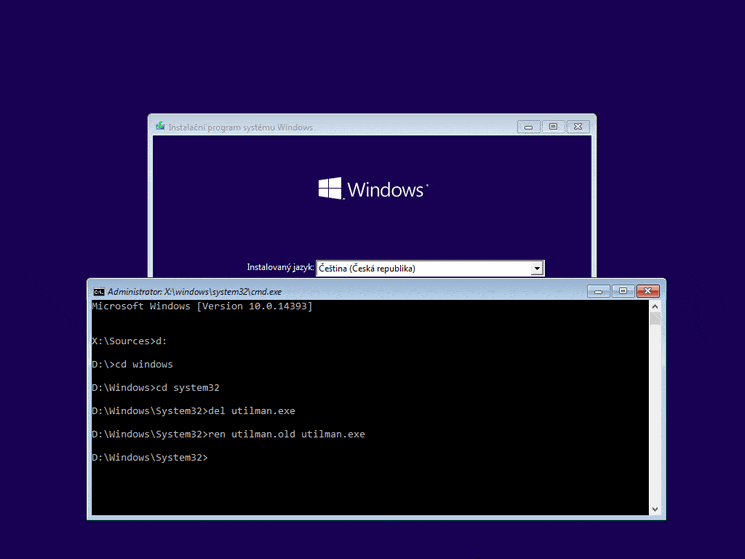The image size is (745, 559).
Task: Minimize the Administrator command prompt window
Action: [x=598, y=291]
